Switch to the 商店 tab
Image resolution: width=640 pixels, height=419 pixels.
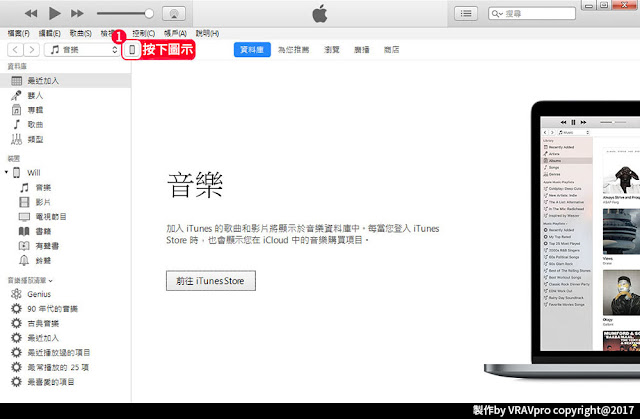[391, 50]
